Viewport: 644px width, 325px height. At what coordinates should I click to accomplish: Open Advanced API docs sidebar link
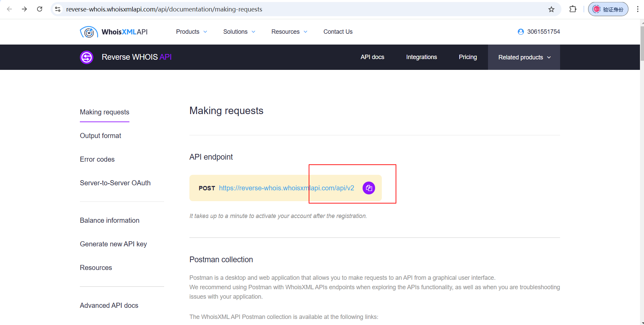click(109, 305)
